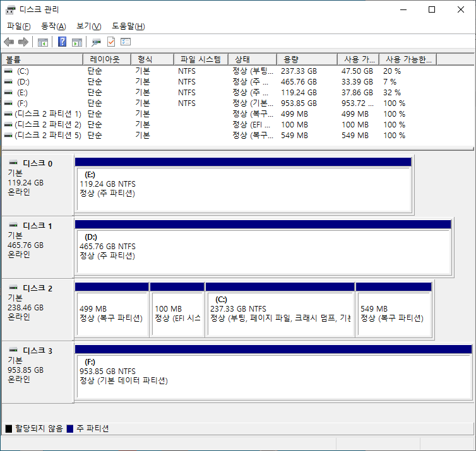476x451 pixels.
Task: Click the drive icon for volume (E:)
Action: pos(8,92)
